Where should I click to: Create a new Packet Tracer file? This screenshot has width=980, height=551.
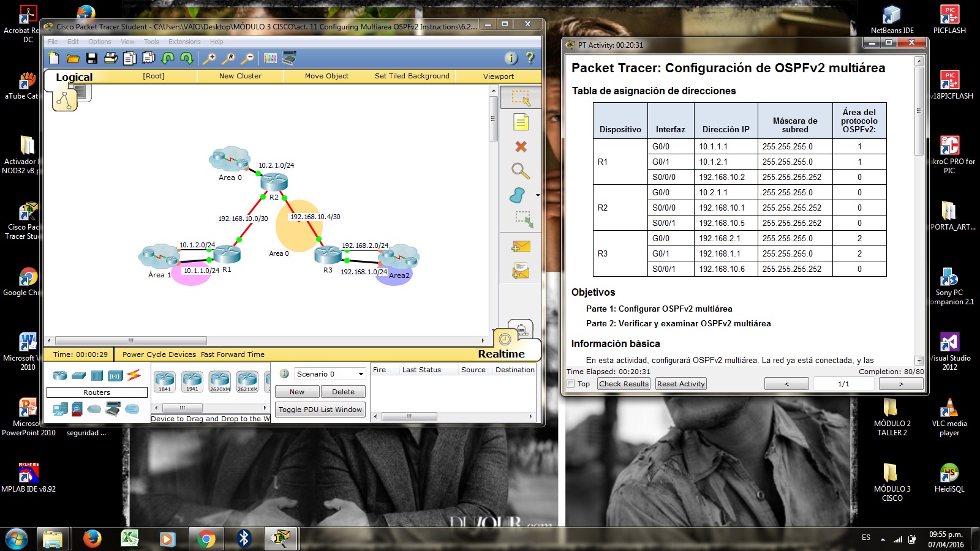pyautogui.click(x=54, y=58)
